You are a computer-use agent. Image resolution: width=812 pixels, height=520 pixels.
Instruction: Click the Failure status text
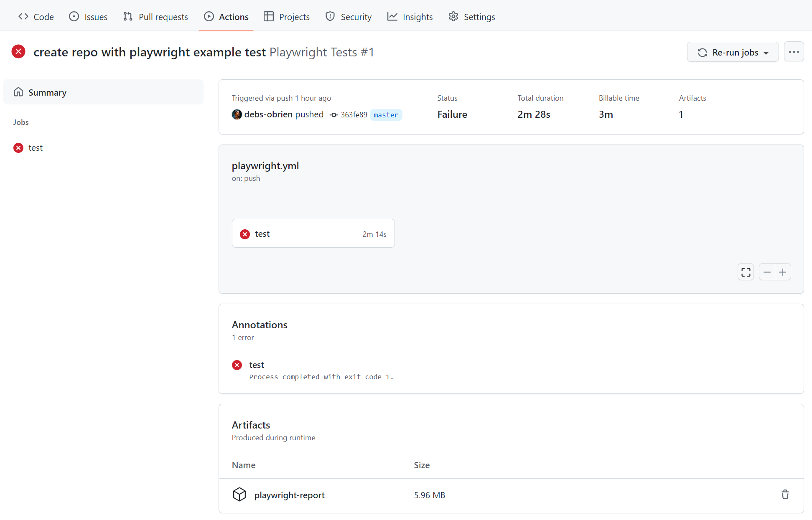[x=452, y=114]
